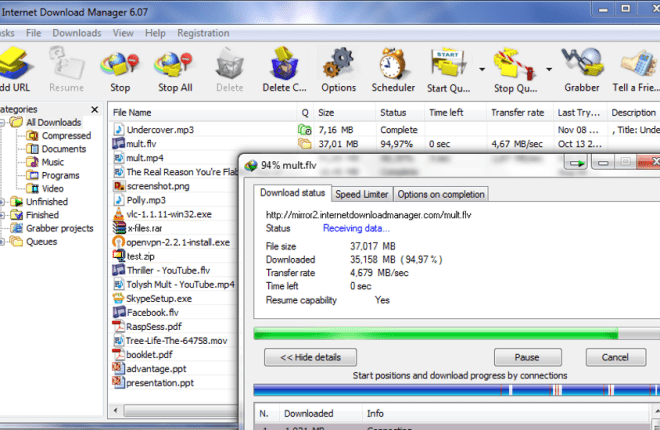Viewport: 660px width, 430px height.
Task: Close the Categories panel
Action: pyautogui.click(x=95, y=110)
